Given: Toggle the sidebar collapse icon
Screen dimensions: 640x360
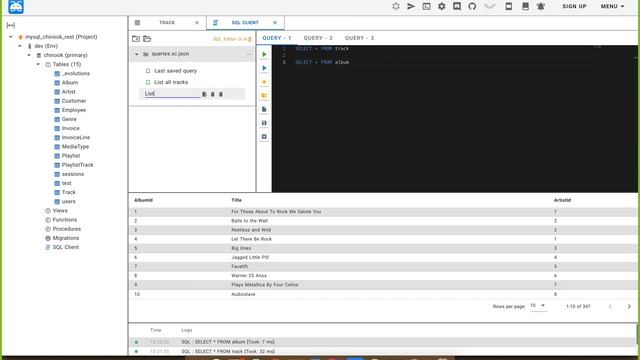Looking at the screenshot, I should tap(11, 25).
